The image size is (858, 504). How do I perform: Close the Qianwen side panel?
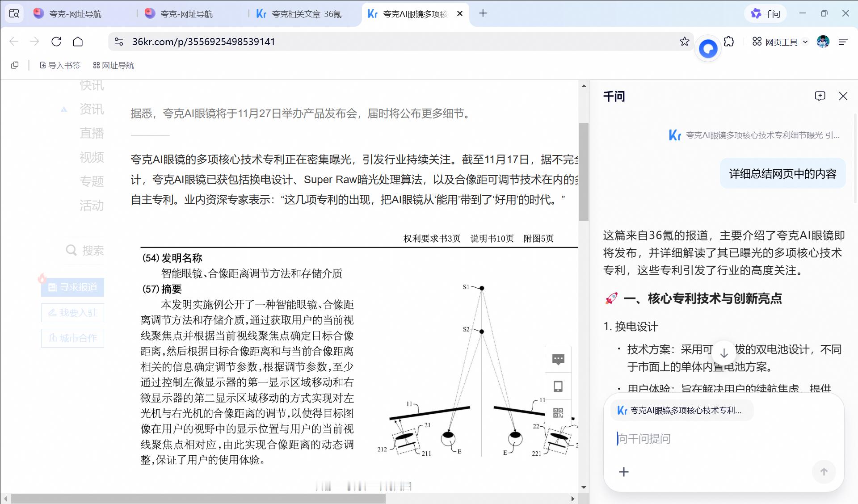pos(843,96)
